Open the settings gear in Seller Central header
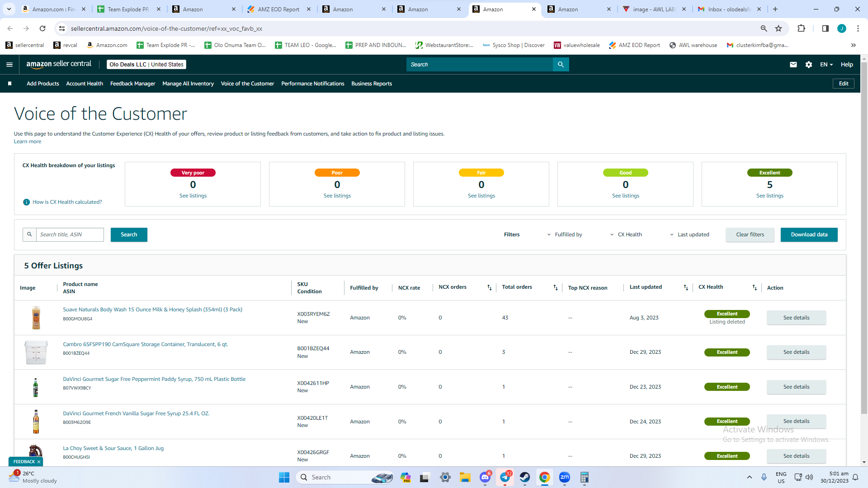The height and width of the screenshot is (488, 868). click(809, 65)
